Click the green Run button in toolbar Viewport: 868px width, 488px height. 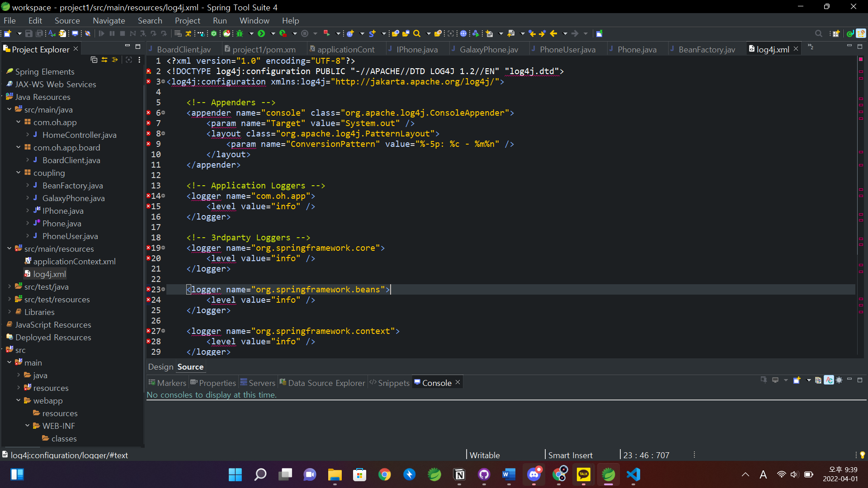pos(261,33)
